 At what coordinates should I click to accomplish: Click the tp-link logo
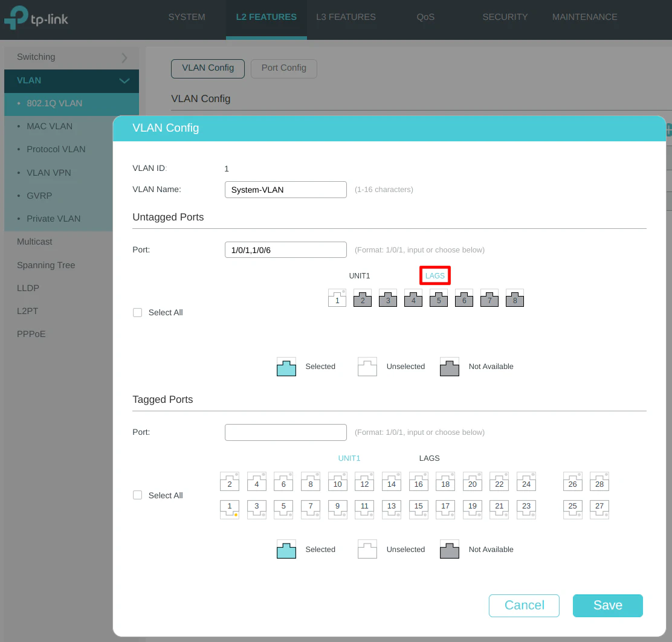click(36, 18)
